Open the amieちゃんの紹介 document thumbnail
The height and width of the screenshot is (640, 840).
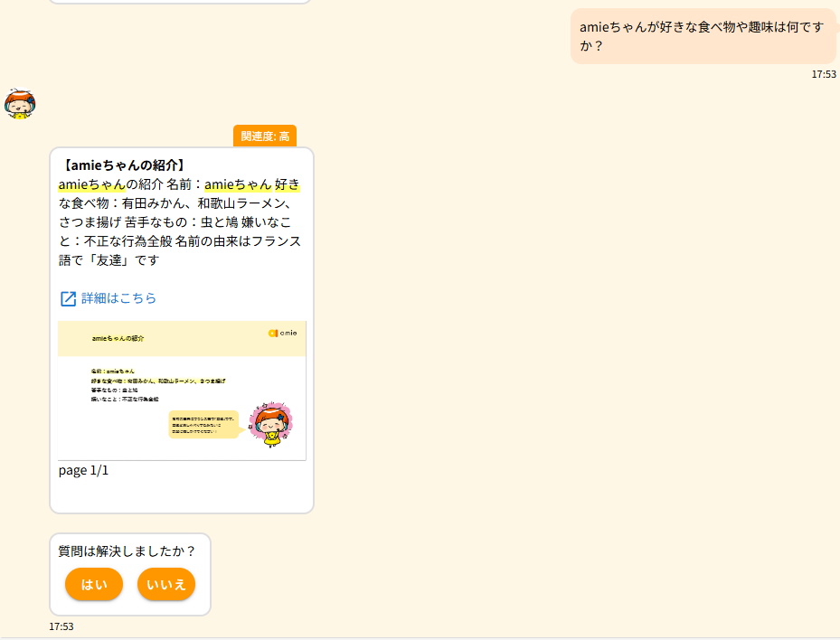(x=182, y=391)
